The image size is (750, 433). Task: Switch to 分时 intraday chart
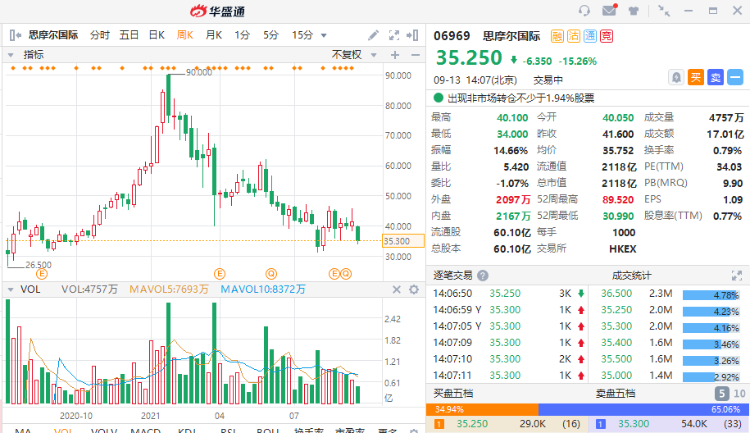click(100, 35)
